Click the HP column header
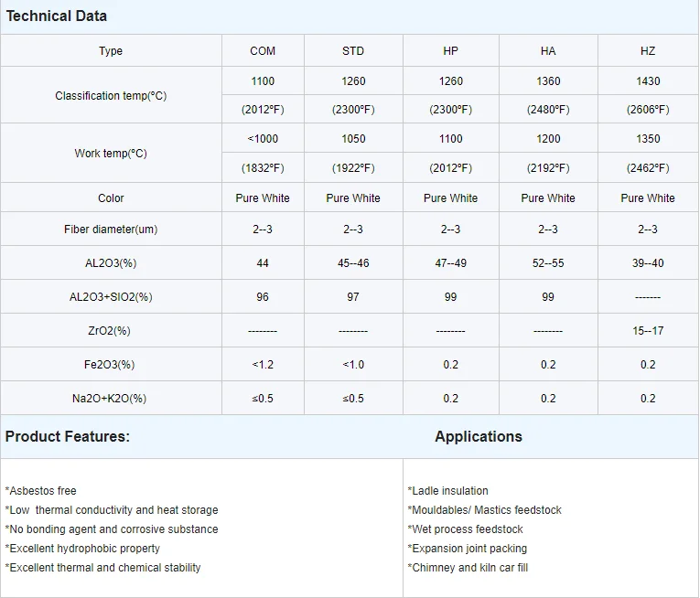Image resolution: width=700 pixels, height=598 pixels. [450, 51]
